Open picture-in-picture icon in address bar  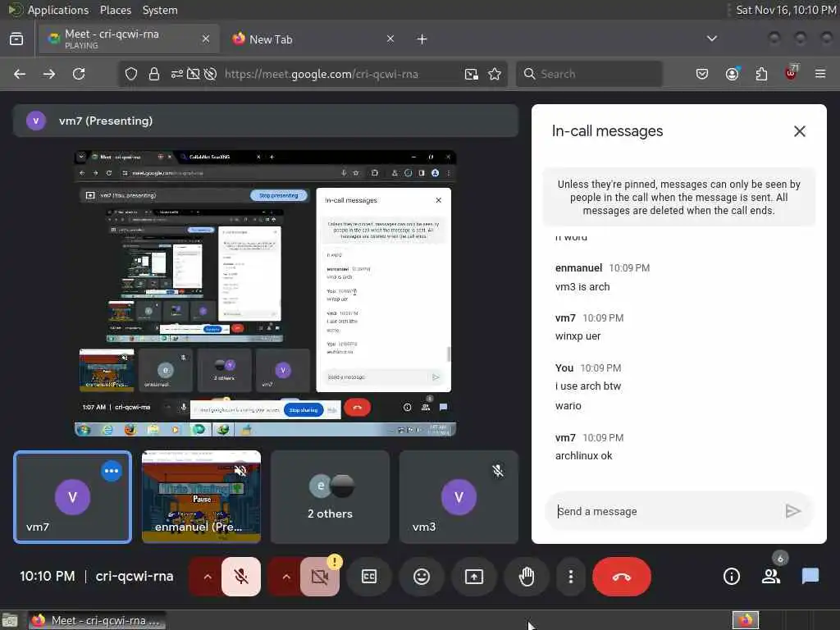(471, 74)
